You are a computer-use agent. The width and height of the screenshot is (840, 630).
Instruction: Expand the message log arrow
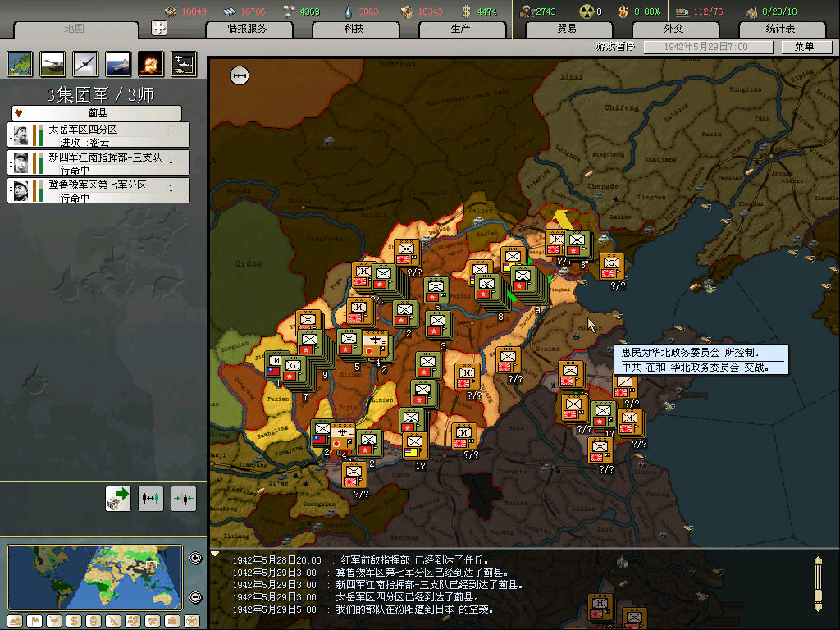[215, 555]
